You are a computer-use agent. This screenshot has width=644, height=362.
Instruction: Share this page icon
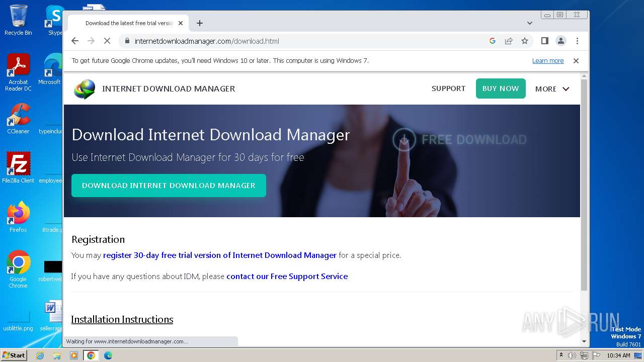(509, 41)
